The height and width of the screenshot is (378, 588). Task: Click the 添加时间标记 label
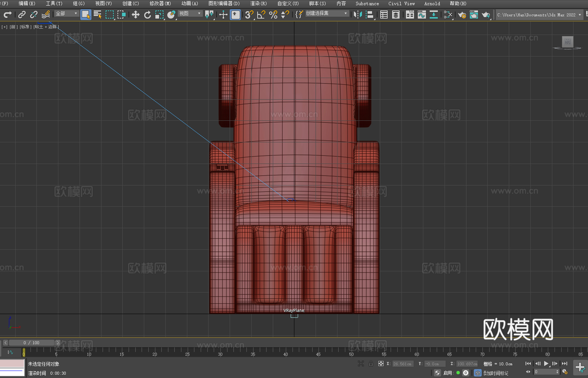pyautogui.click(x=495, y=373)
